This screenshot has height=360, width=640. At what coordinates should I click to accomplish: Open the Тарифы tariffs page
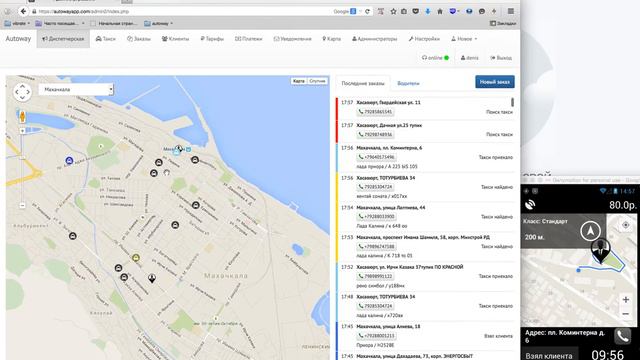(212, 39)
